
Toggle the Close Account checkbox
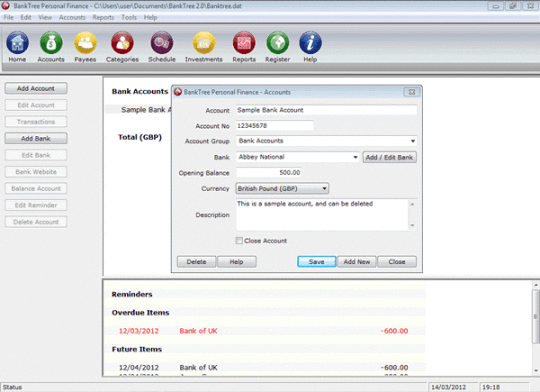click(x=239, y=240)
